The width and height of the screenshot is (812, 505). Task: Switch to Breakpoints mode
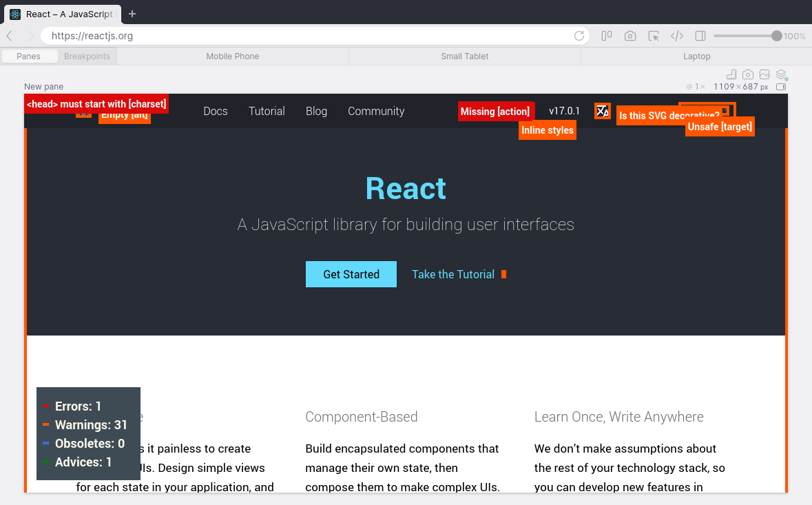[87, 56]
